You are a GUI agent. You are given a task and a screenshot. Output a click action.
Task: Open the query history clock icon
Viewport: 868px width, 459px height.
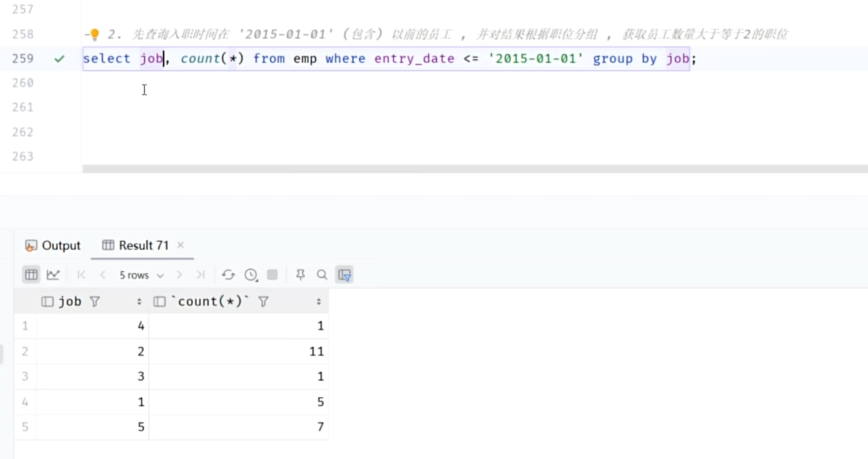click(251, 275)
